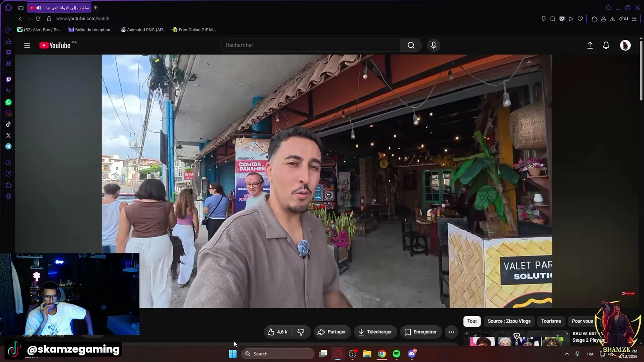Open the YouTube account avatar menu
Image resolution: width=644 pixels, height=362 pixels.
coord(625,45)
